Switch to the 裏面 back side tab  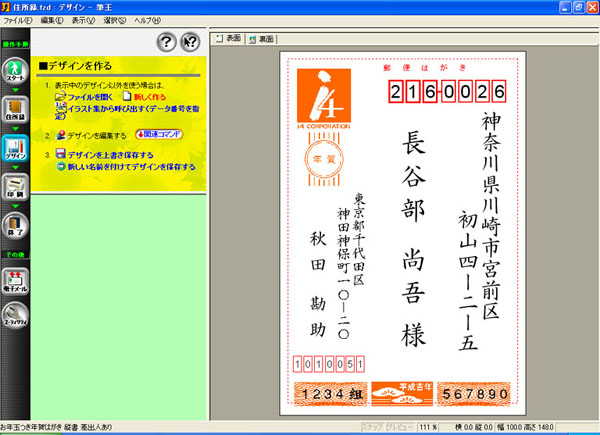262,38
